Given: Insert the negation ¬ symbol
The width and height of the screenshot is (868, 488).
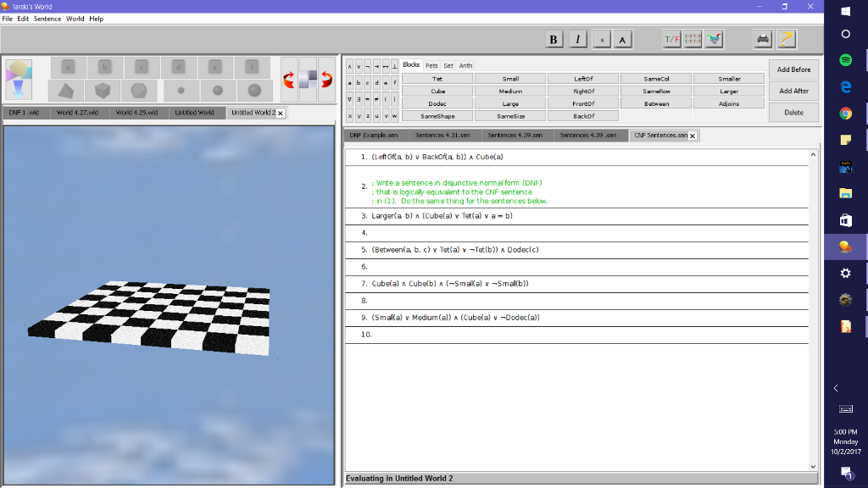Looking at the screenshot, I should point(368,66).
